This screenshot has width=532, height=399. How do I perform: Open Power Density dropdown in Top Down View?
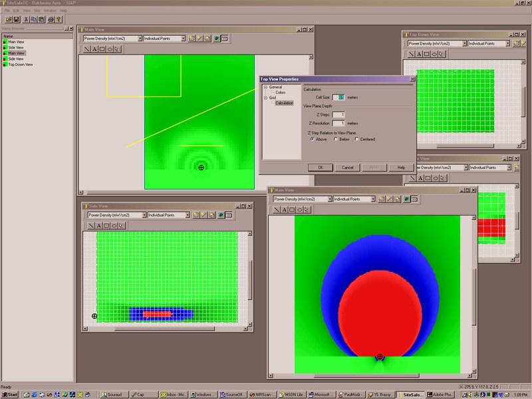[x=464, y=43]
